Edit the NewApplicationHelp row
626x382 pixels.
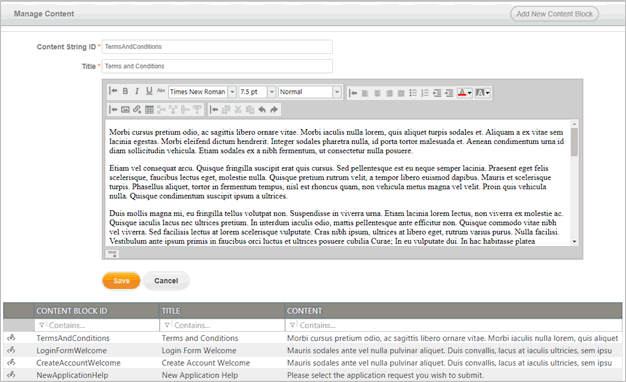pos(11,375)
